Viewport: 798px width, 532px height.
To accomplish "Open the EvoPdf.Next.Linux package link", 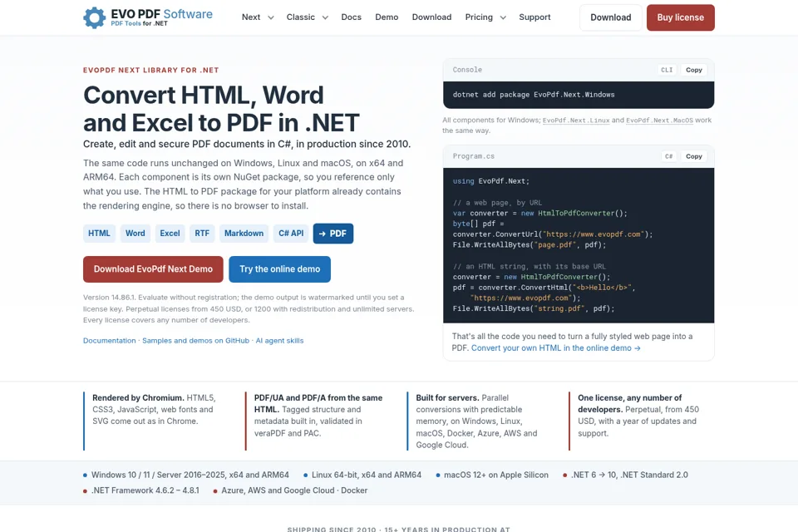I will coord(576,121).
